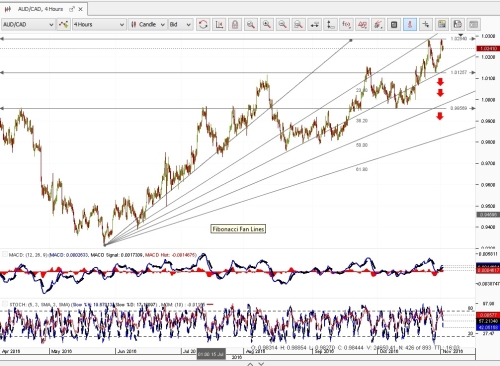Open the Candle chart type dropdown
This screenshot has height=366, width=500.
148,24
